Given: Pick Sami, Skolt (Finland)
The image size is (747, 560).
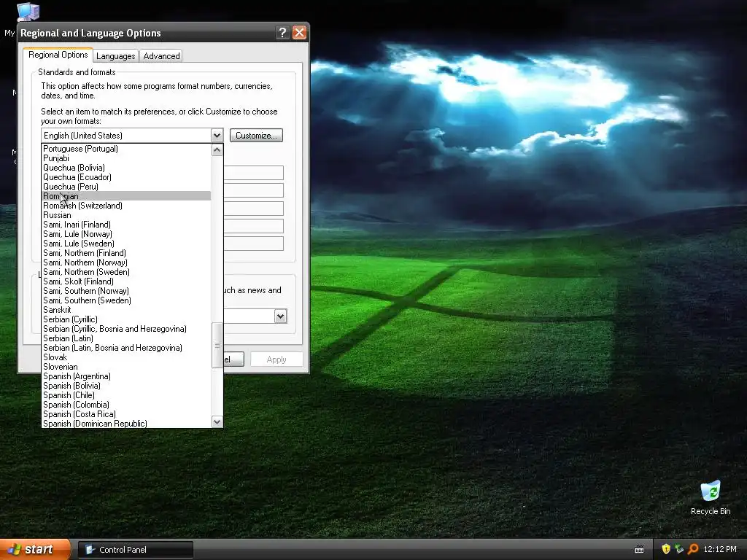Looking at the screenshot, I should click(126, 281).
